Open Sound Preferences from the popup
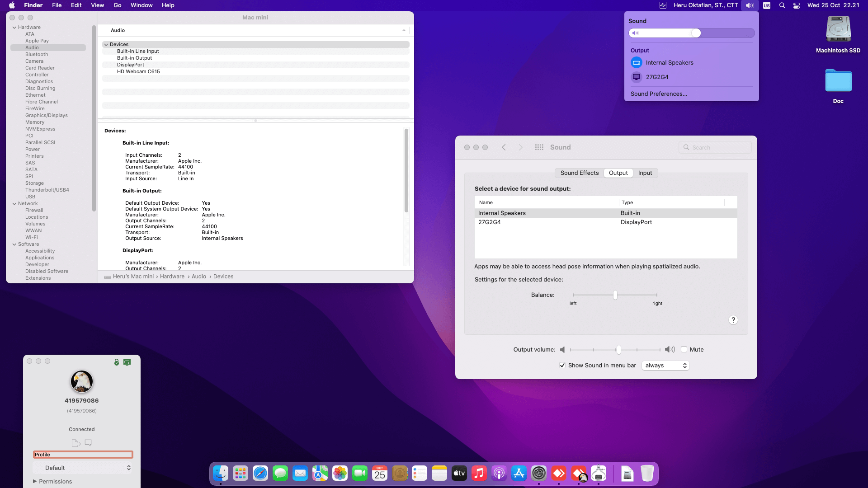Image resolution: width=868 pixels, height=488 pixels. [659, 94]
